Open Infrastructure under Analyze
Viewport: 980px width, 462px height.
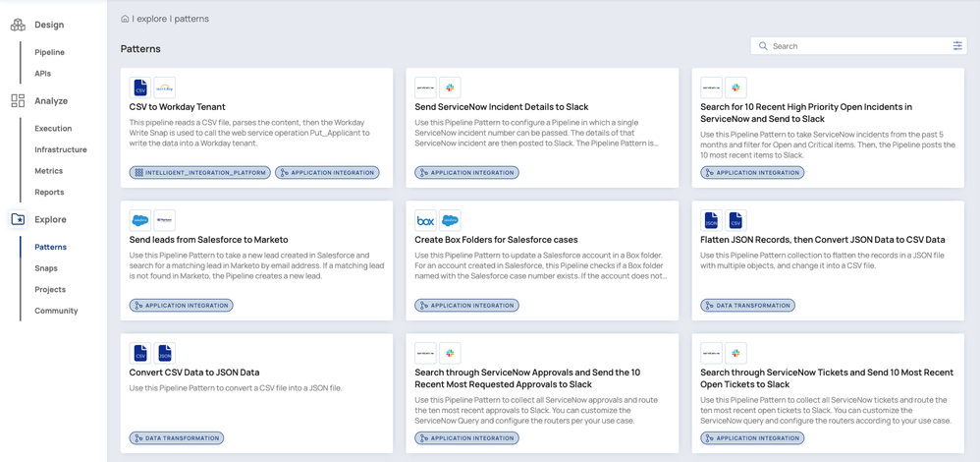point(61,150)
